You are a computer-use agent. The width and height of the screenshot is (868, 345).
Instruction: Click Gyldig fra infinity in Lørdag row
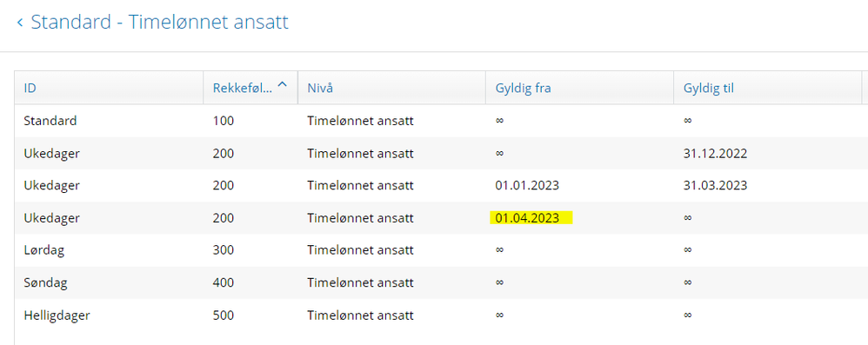(x=499, y=250)
